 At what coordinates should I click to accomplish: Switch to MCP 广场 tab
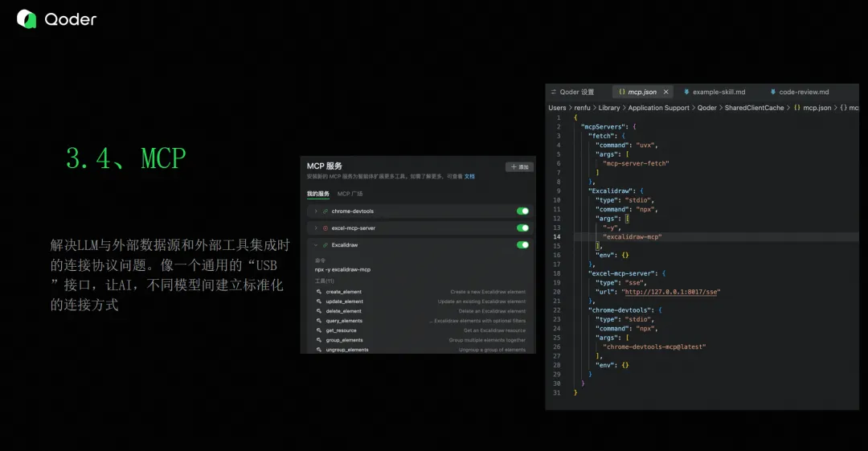350,194
